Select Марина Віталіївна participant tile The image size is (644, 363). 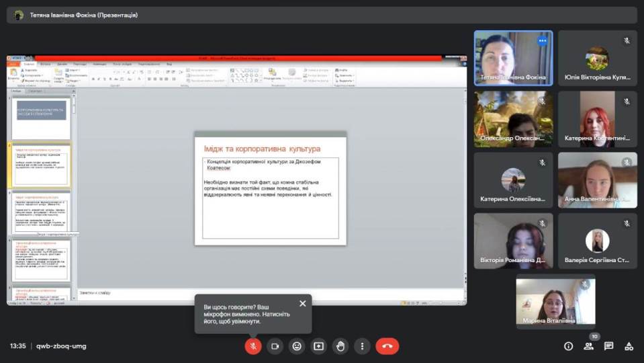[555, 301]
